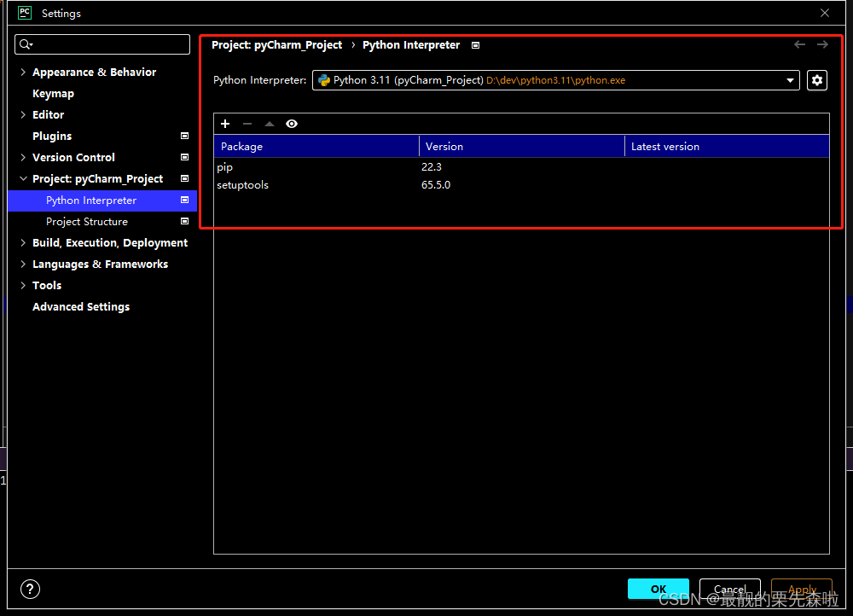
Task: Click the setuptools version 65.5.0 cell
Action: pyautogui.click(x=436, y=185)
